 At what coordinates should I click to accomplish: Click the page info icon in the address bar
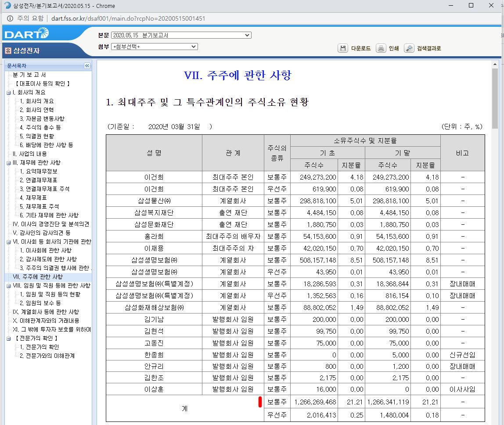[10, 19]
